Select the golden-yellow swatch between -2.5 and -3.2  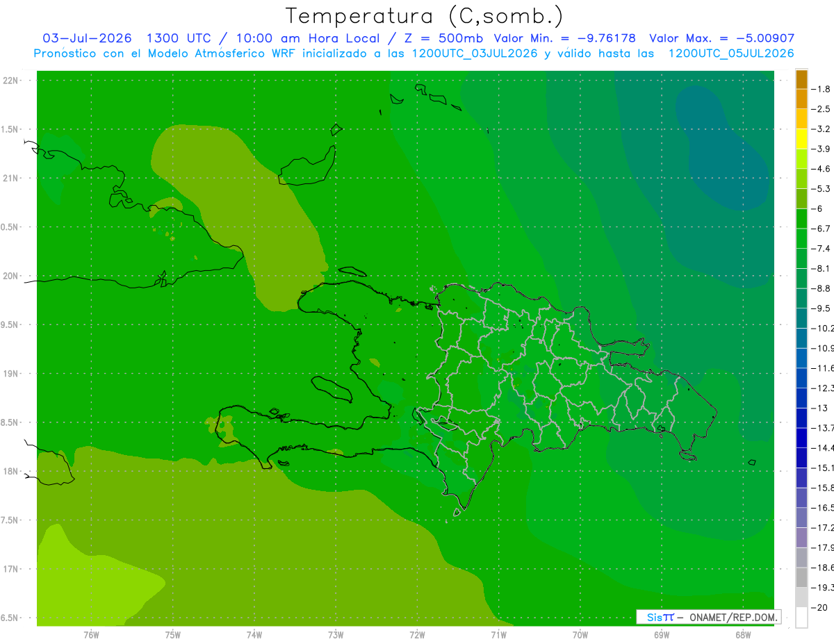[801, 119]
